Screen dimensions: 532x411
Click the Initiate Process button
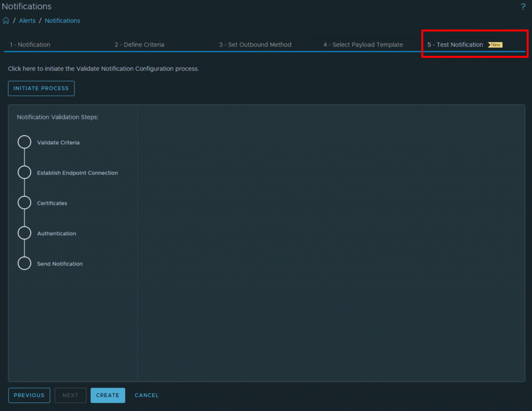pyautogui.click(x=41, y=88)
